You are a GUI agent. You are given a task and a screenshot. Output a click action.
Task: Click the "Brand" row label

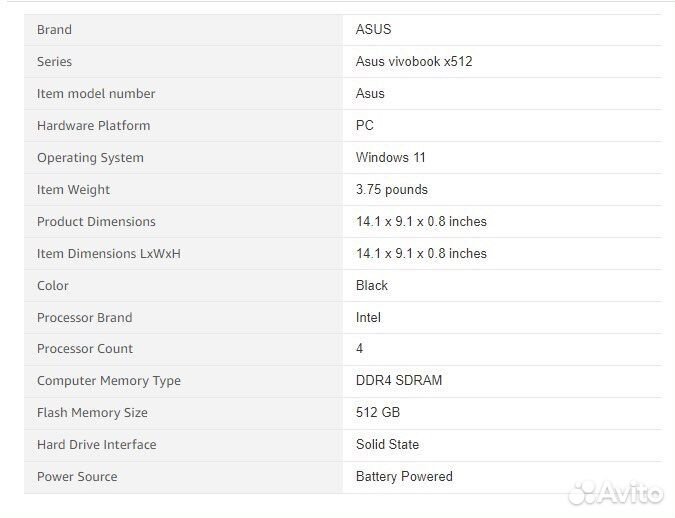(54, 30)
